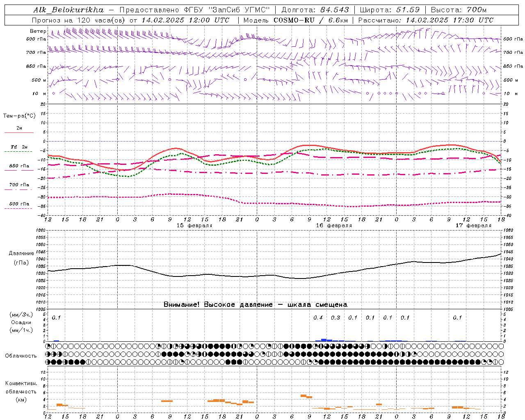Click the '(мм/3ч.)' precipitation unit label
The height and width of the screenshot is (420, 525).
[21, 315]
